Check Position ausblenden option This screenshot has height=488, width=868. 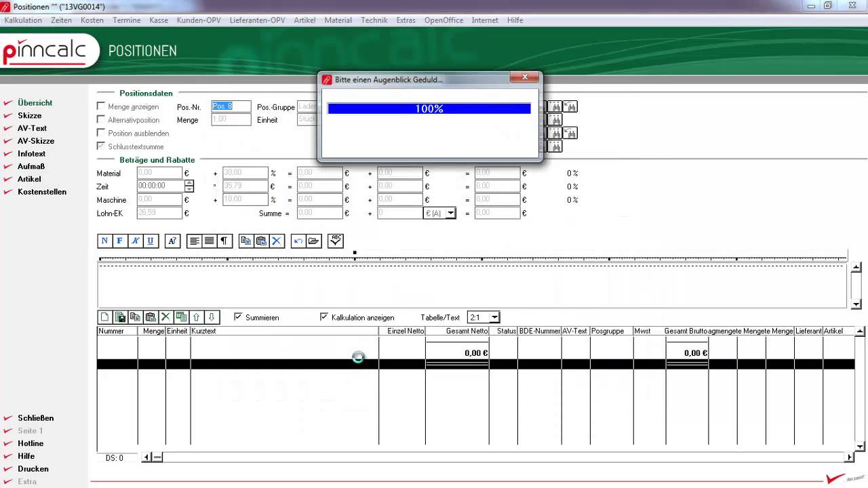[x=101, y=133]
